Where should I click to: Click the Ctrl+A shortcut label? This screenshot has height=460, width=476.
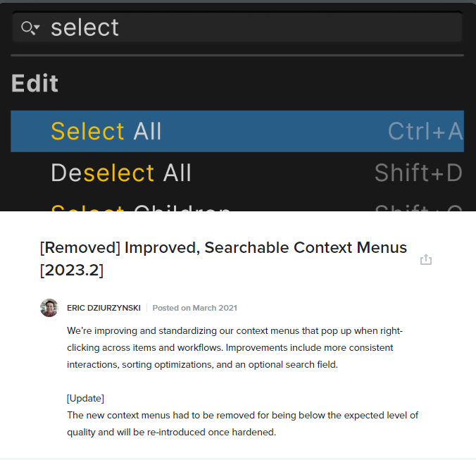425,131
